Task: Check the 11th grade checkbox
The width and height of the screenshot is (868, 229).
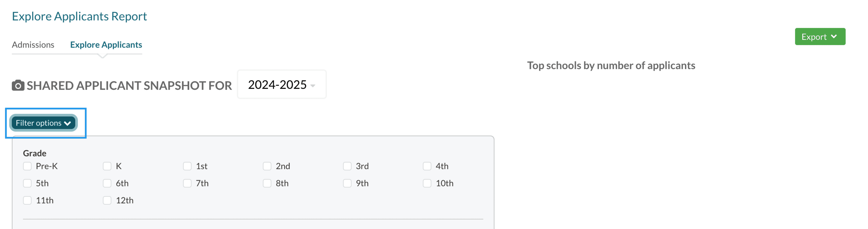Action: [27, 200]
